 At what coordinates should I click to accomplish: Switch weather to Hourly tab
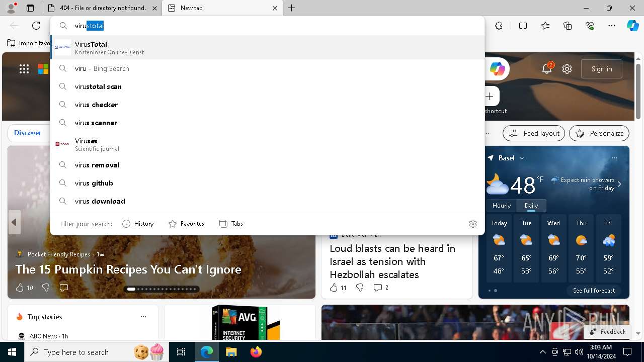502,206
